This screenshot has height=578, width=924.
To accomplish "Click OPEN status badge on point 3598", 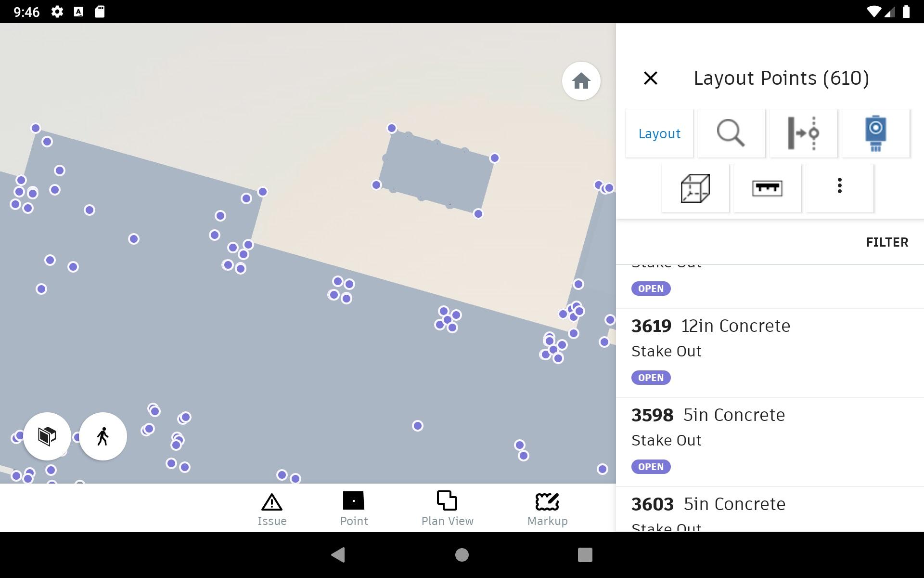I will (651, 467).
